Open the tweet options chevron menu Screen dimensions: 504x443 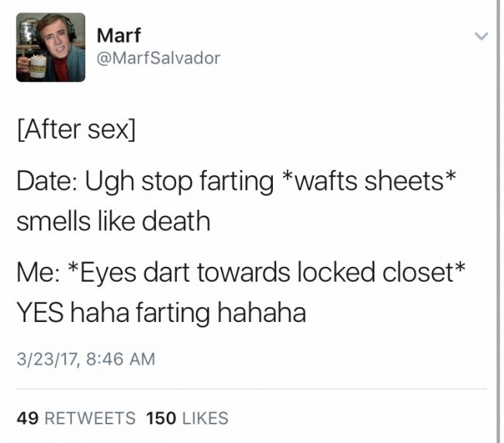click(482, 36)
